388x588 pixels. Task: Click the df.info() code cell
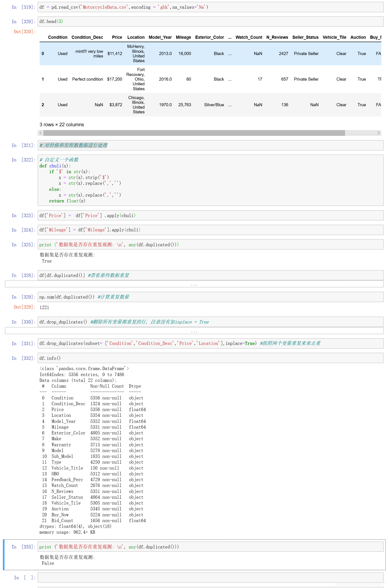(x=210, y=358)
